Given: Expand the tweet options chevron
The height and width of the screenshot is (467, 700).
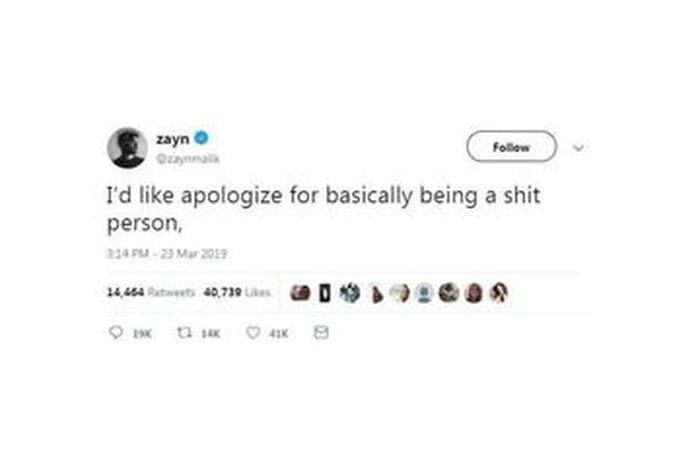Looking at the screenshot, I should click(x=579, y=148).
